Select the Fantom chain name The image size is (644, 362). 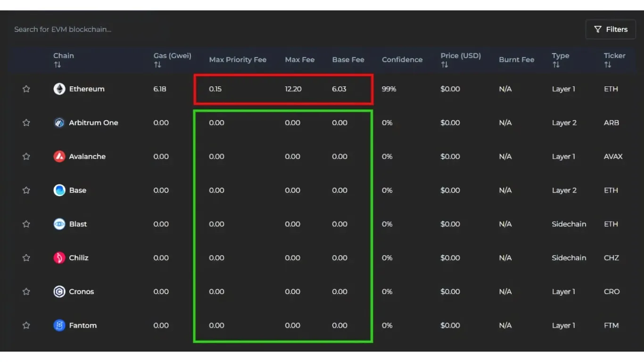click(83, 325)
